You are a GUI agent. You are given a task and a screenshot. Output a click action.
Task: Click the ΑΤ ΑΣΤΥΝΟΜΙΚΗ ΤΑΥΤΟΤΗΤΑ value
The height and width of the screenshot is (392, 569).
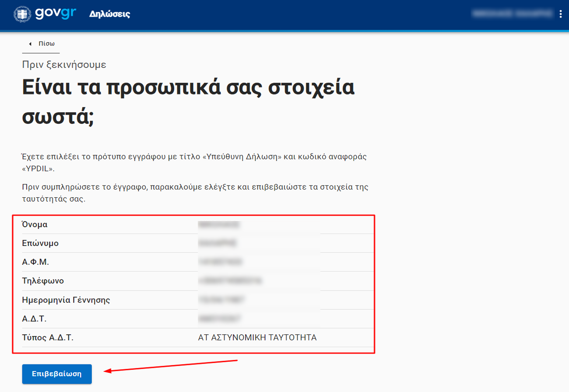(257, 338)
